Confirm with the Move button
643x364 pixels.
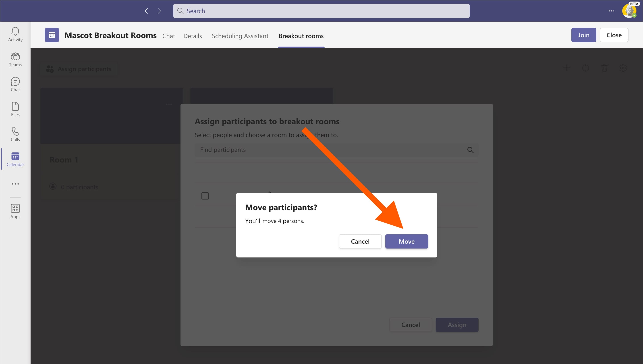(406, 241)
